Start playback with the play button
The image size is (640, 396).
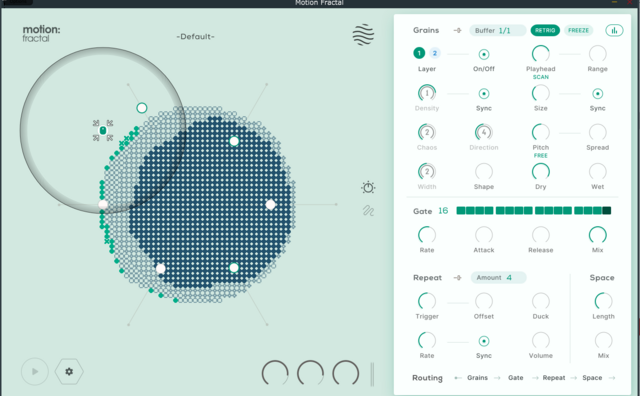(35, 372)
